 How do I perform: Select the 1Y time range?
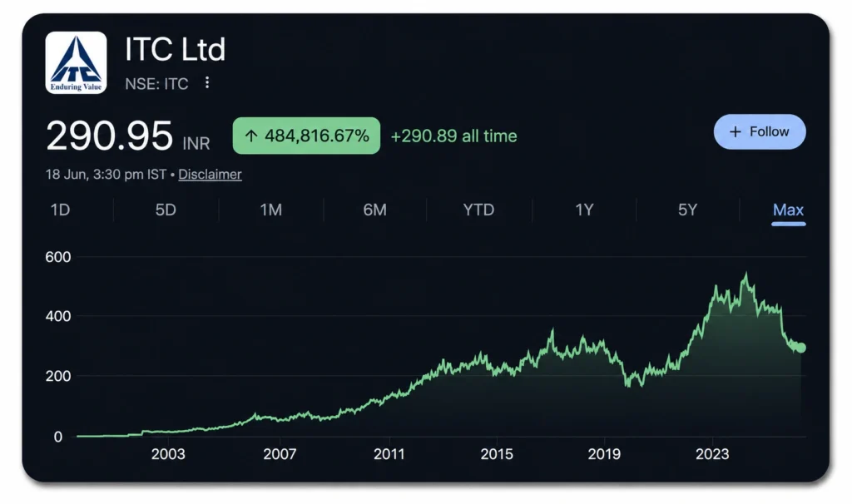point(585,210)
